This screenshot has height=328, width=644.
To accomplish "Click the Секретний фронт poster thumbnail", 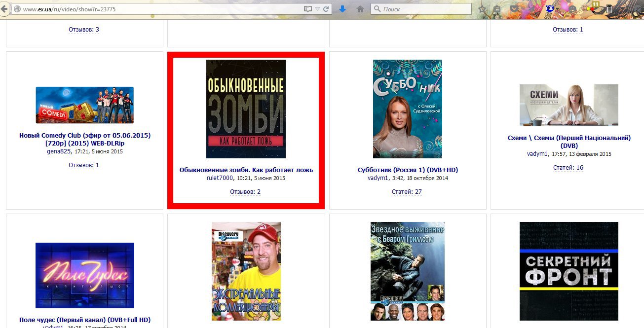I will [568, 271].
